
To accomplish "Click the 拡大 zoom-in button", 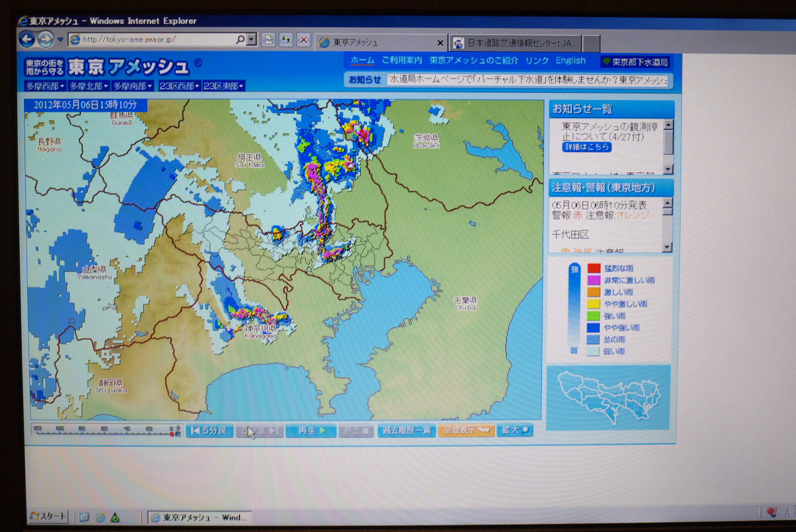I will (515, 431).
